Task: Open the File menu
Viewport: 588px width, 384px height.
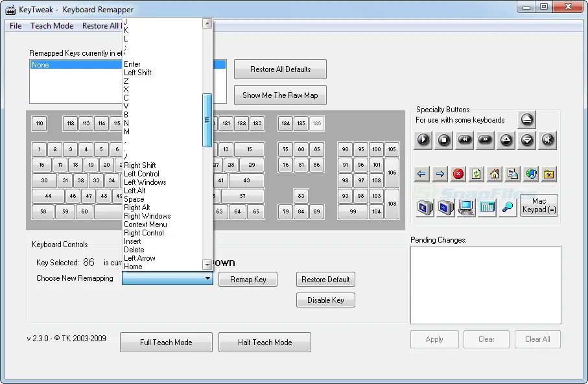Action: coord(16,26)
